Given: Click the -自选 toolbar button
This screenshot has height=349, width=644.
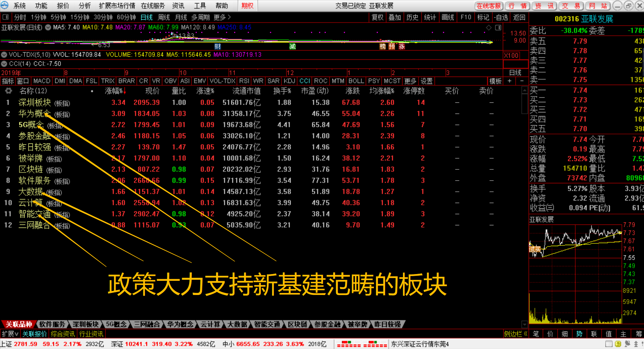Looking at the screenshot, I should tap(501, 17).
